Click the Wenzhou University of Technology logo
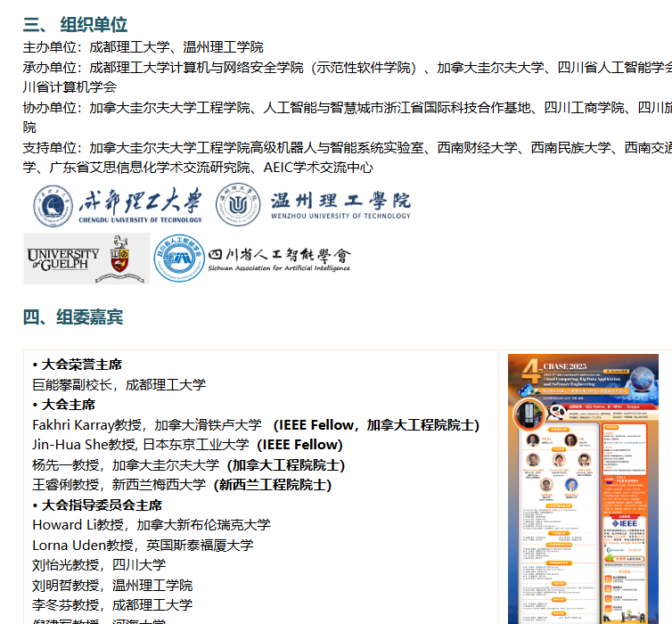The image size is (672, 624). 314,205
